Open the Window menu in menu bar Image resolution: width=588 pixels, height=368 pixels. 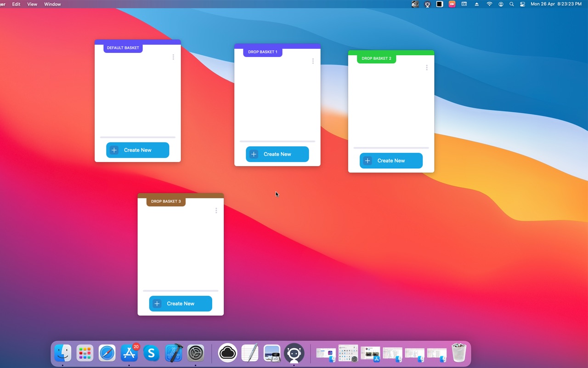[x=52, y=4]
